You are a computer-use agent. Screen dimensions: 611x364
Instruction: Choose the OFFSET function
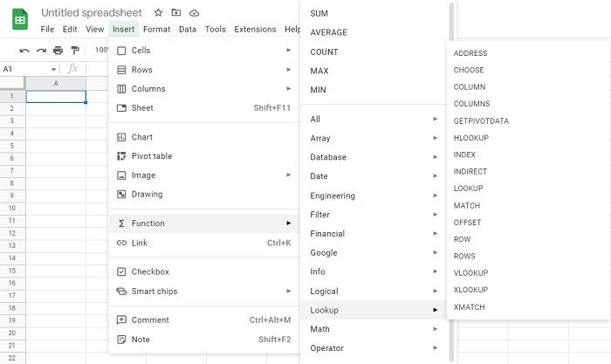467,223
